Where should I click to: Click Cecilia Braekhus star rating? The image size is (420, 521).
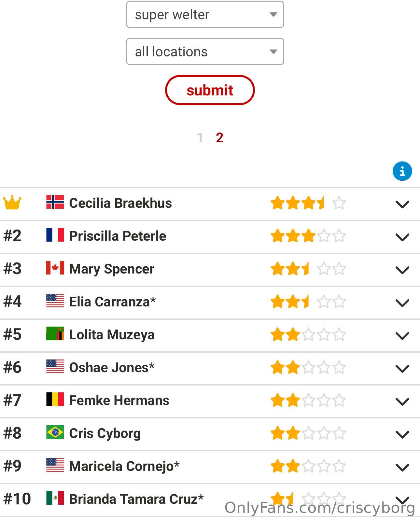[308, 203]
